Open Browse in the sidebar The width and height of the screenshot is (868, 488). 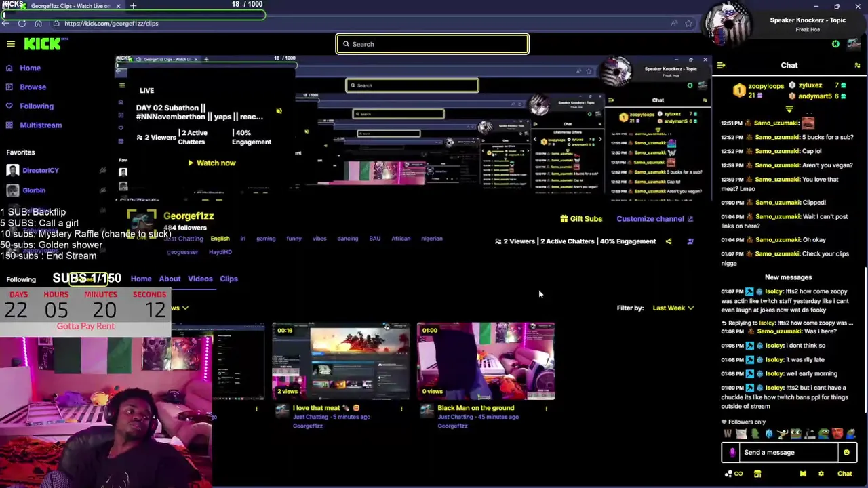point(33,87)
